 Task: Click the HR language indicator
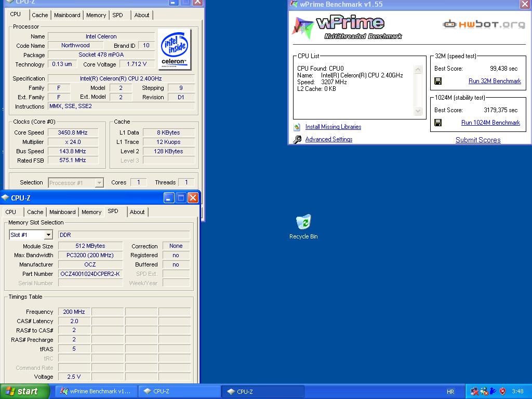450,392
